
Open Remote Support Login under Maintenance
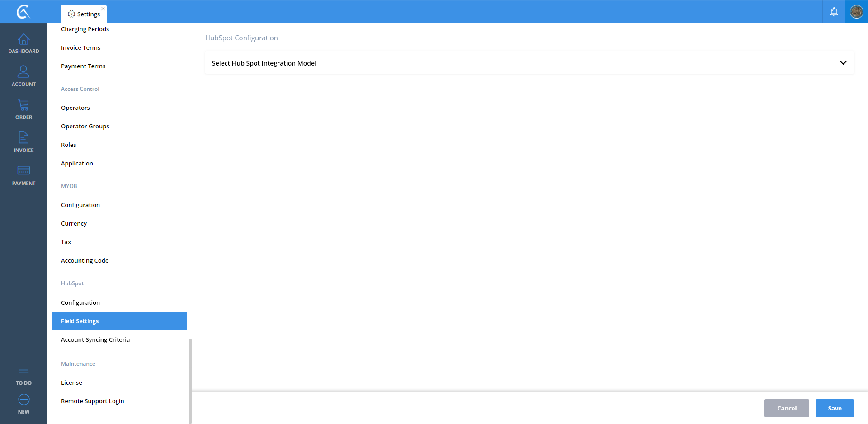[92, 401]
